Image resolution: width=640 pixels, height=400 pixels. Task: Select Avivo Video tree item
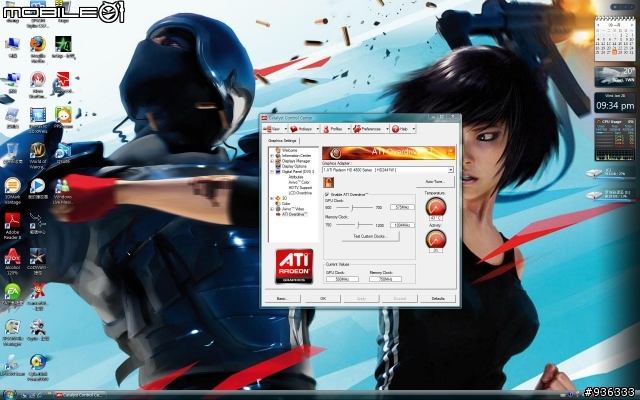[293, 209]
